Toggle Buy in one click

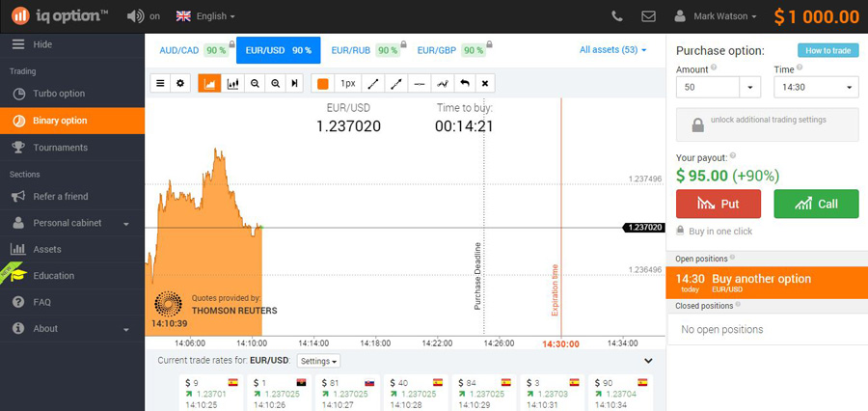pos(715,231)
